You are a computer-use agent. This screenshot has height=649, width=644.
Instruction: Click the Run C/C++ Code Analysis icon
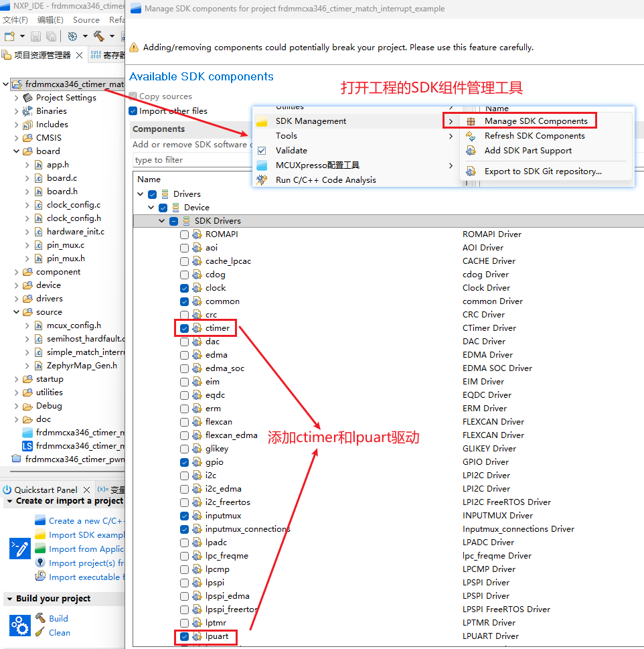pos(260,179)
